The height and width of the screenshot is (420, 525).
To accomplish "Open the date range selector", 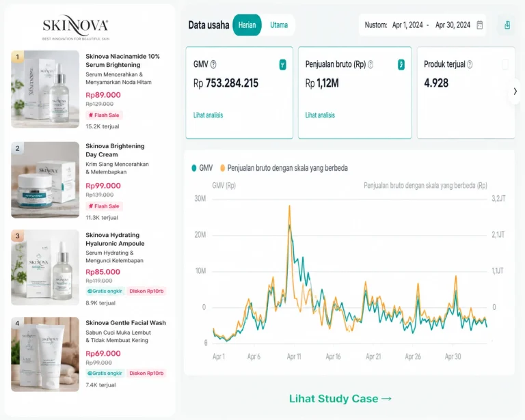I will (424, 25).
